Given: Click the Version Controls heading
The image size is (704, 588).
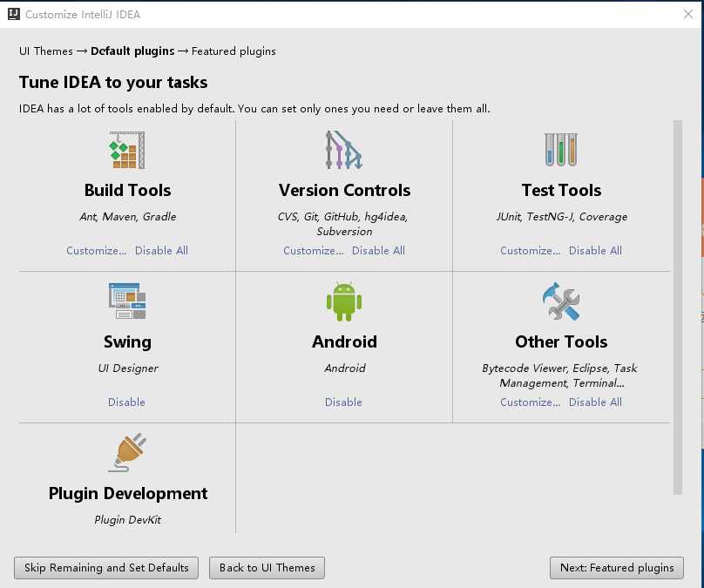Looking at the screenshot, I should point(344,190).
